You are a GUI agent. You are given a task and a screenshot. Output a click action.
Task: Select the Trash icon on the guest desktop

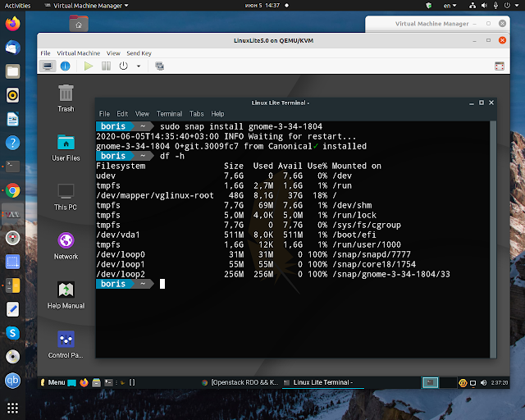(x=66, y=98)
